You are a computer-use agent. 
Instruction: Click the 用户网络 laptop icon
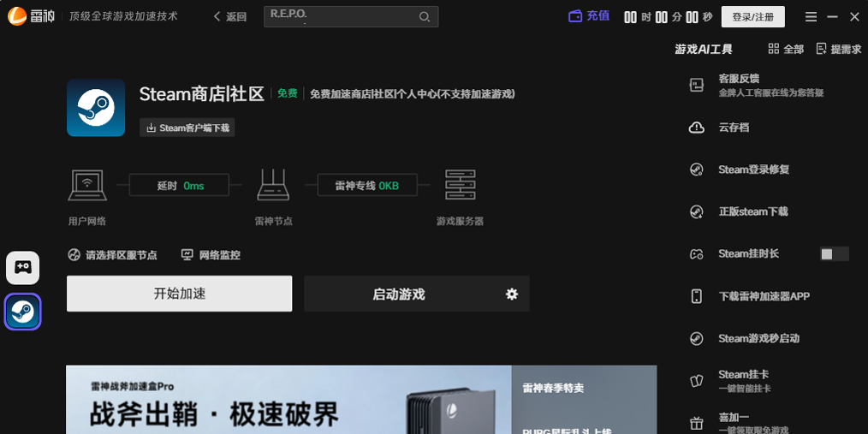87,185
